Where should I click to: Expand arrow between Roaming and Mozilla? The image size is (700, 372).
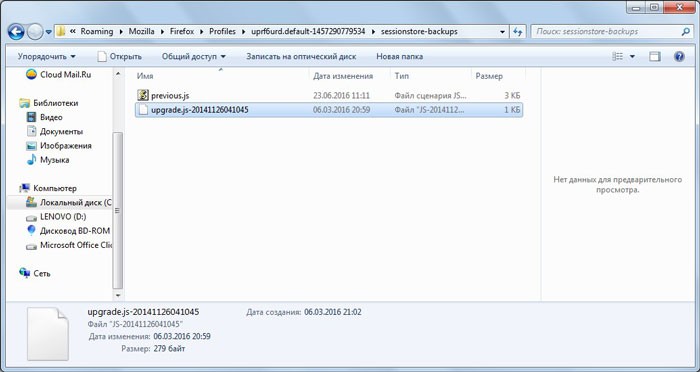pos(121,32)
